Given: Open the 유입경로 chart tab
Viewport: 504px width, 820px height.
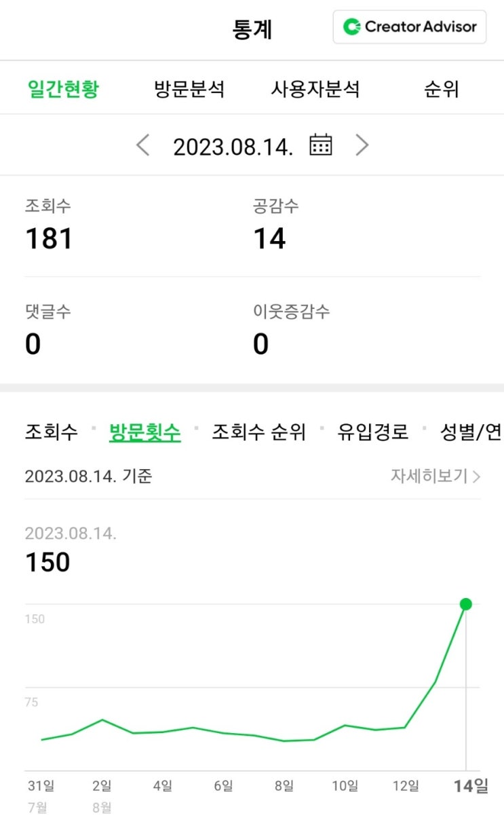Looking at the screenshot, I should (373, 432).
